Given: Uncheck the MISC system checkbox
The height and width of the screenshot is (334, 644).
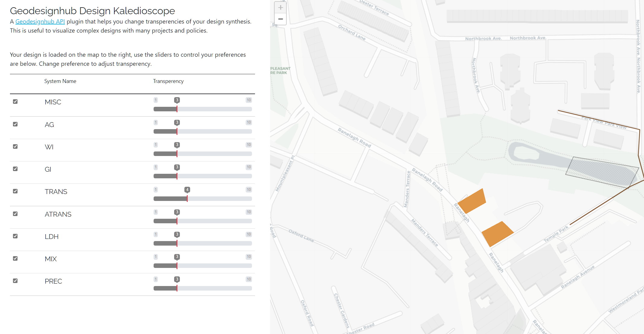Looking at the screenshot, I should [x=15, y=102].
